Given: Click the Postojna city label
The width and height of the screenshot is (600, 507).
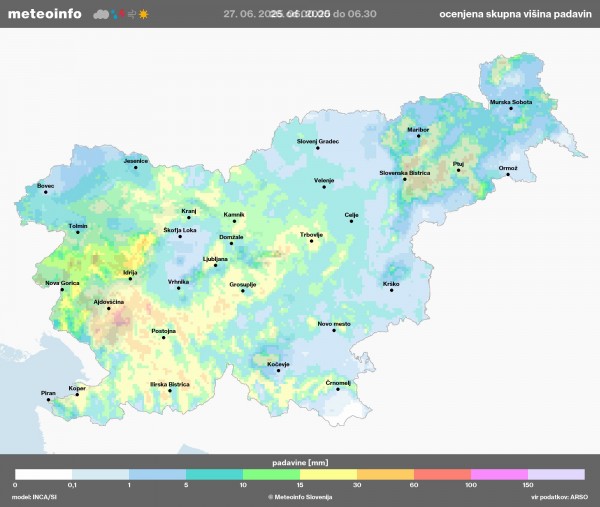Looking at the screenshot, I should tap(164, 331).
